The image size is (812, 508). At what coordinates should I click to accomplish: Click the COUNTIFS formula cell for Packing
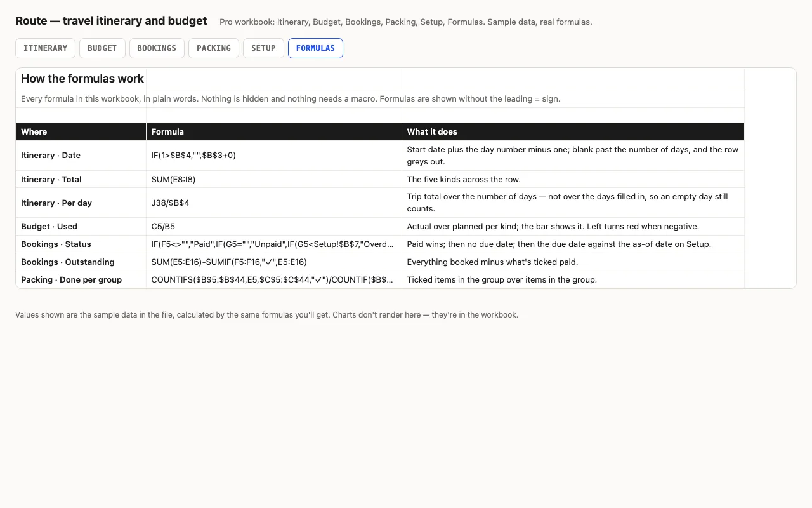274,279
